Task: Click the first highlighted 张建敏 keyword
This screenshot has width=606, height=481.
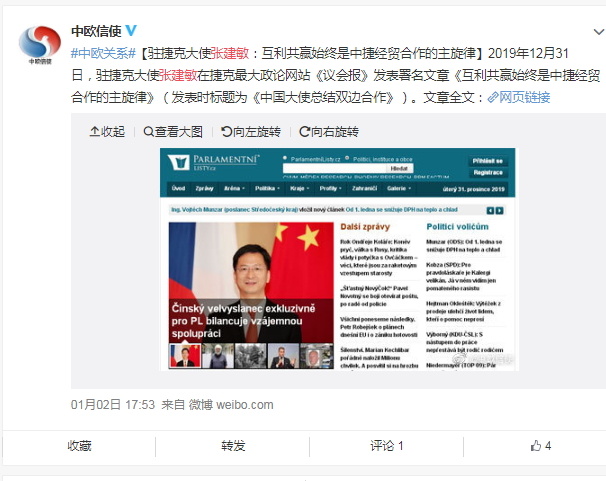Action: pyautogui.click(x=230, y=53)
